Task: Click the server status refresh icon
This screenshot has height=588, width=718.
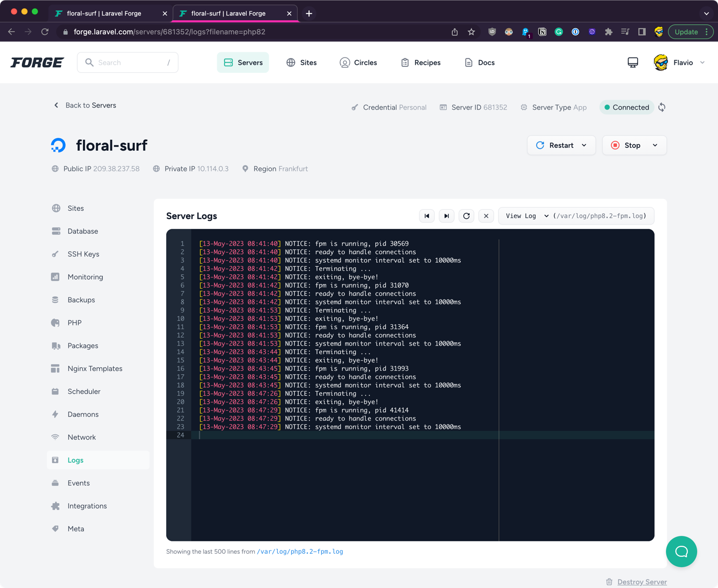Action: click(661, 108)
